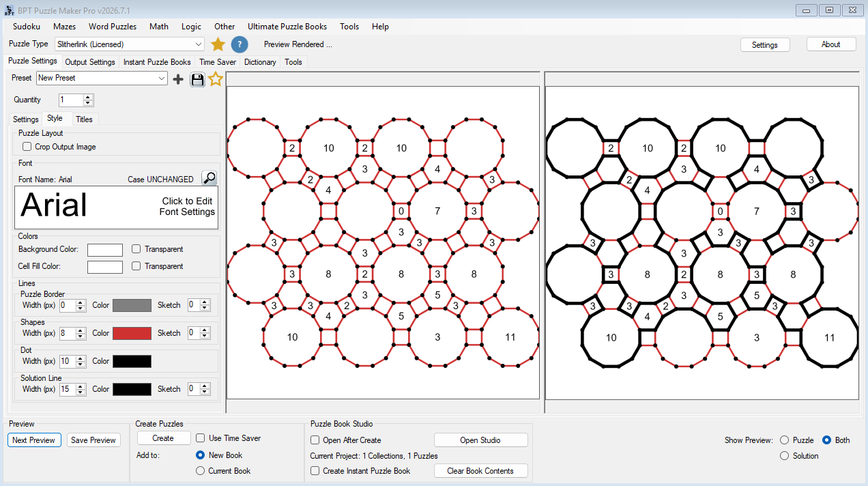Image resolution: width=868 pixels, height=486 pixels.
Task: Save preset with the floppy disk icon
Action: 197,79
